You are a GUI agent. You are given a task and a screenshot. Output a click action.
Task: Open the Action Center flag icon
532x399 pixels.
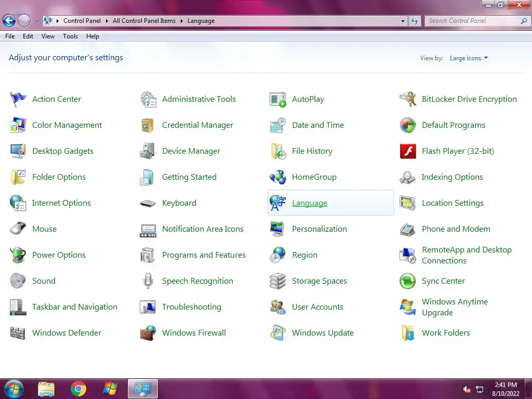click(18, 99)
